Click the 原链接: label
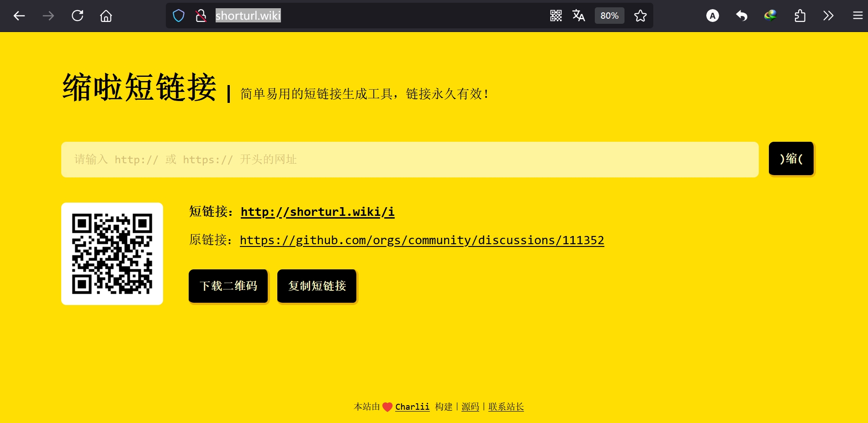The height and width of the screenshot is (423, 868). coord(211,240)
